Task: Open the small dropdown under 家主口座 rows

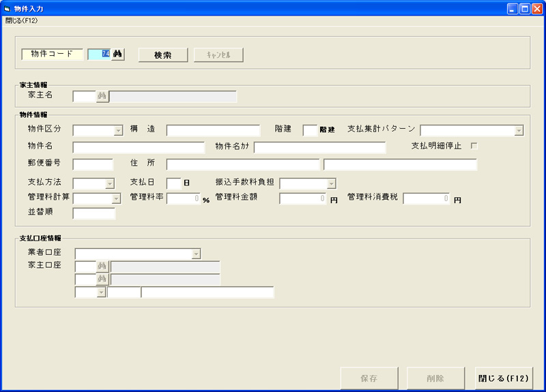Action: click(x=101, y=292)
